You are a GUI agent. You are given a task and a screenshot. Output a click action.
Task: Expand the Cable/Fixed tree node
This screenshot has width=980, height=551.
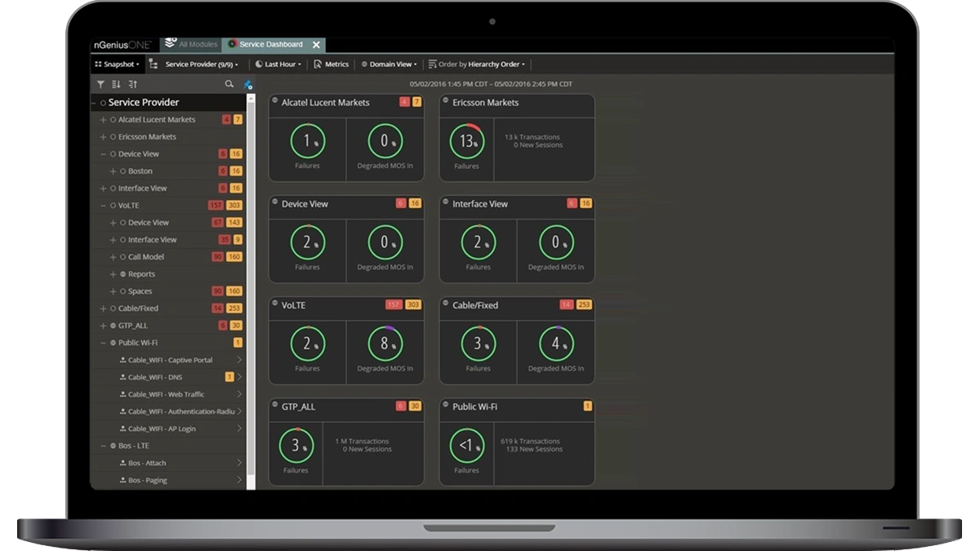103,309
